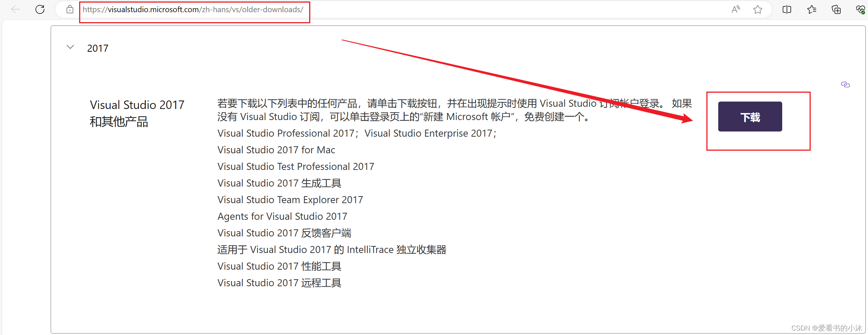Image resolution: width=868 pixels, height=335 pixels.
Task: Open the Collections icon
Action: (x=836, y=10)
